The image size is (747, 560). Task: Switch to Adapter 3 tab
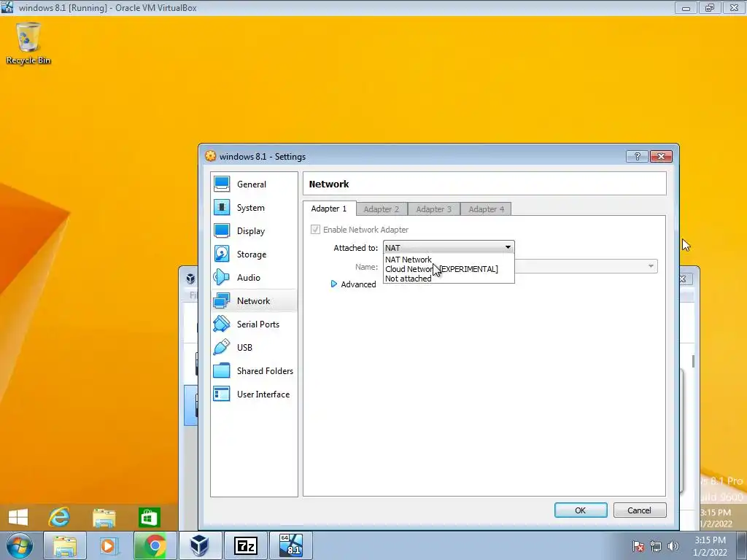434,209
